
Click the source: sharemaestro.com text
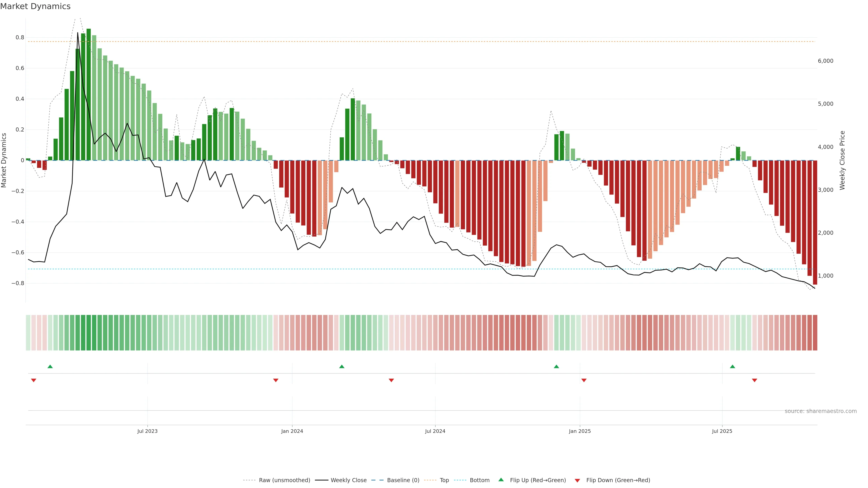[821, 411]
